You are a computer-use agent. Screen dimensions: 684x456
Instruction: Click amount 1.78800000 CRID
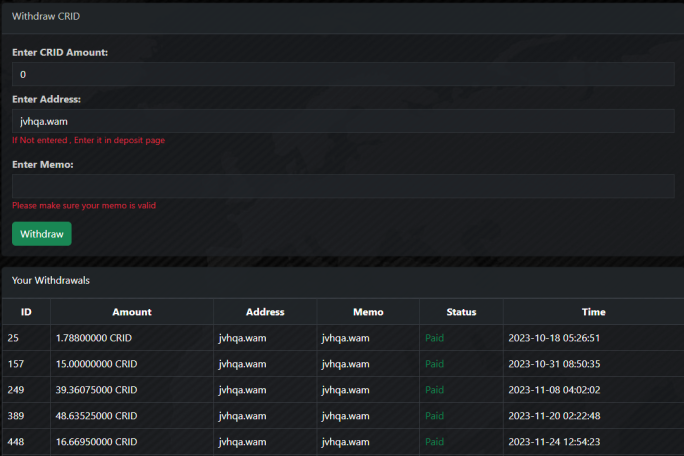click(x=94, y=338)
